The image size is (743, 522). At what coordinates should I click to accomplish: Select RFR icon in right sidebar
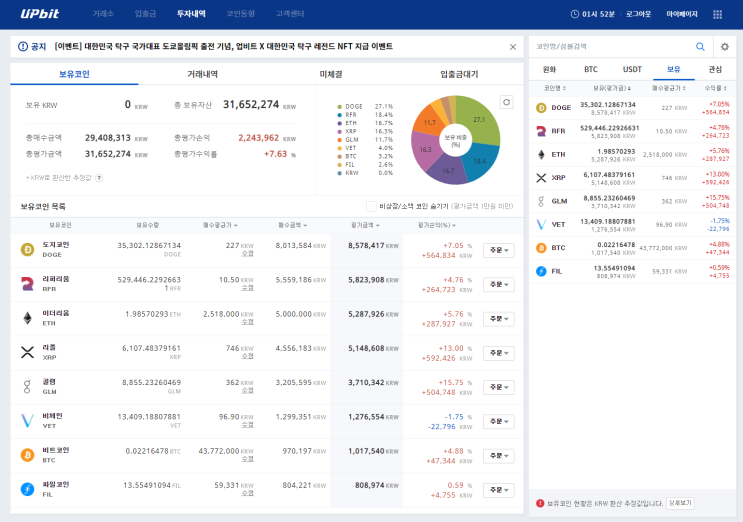(541, 131)
